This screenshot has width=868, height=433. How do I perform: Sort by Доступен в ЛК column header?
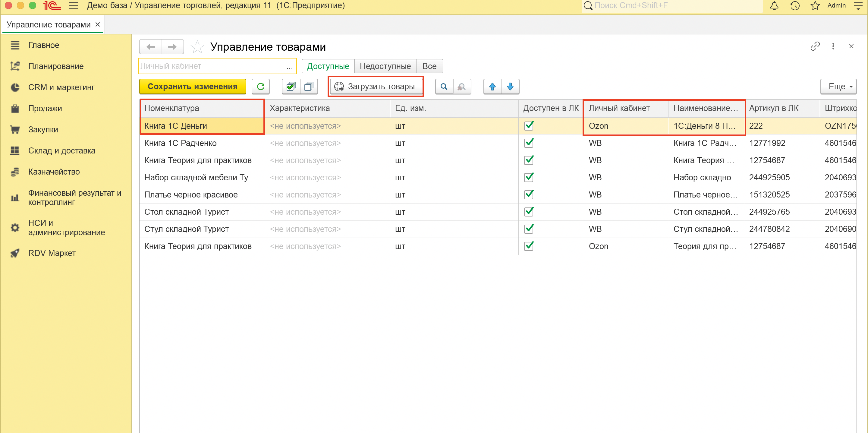551,108
